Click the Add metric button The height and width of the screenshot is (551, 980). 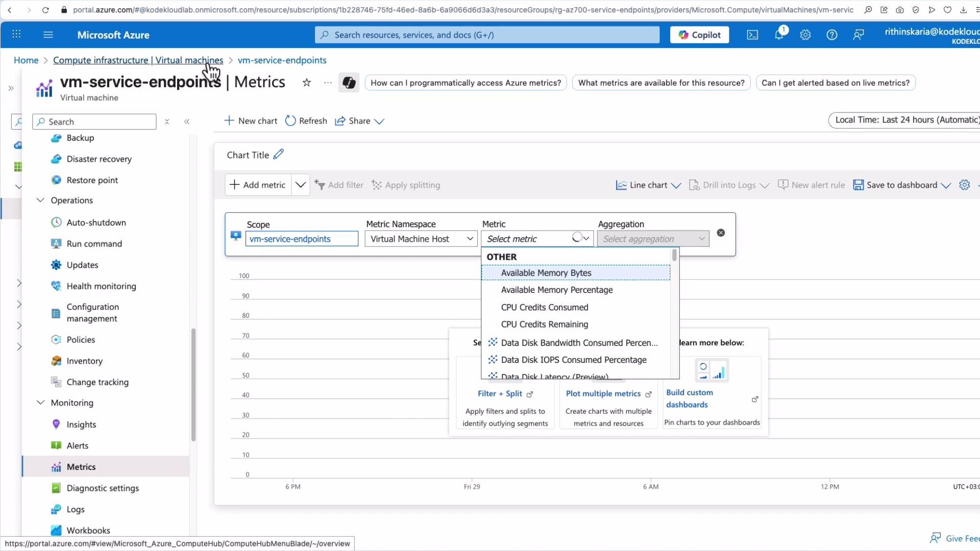(258, 185)
